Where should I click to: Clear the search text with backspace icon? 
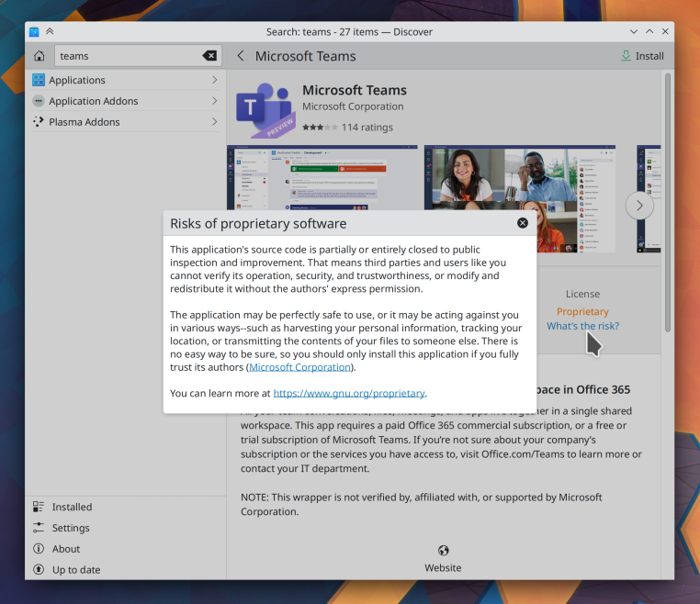[x=209, y=56]
